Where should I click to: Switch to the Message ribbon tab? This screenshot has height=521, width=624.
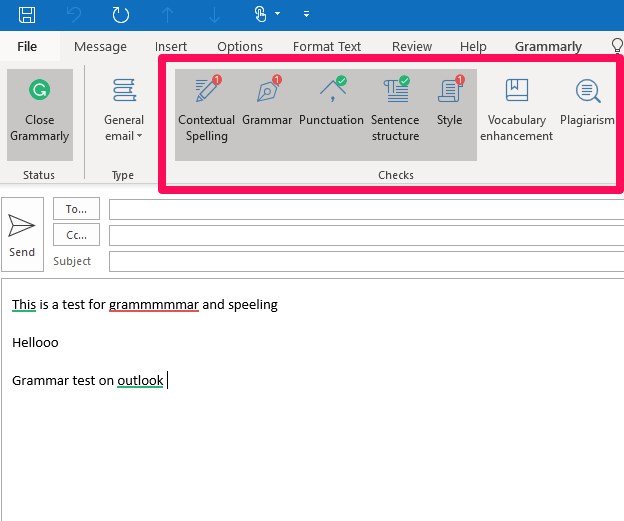click(x=100, y=47)
